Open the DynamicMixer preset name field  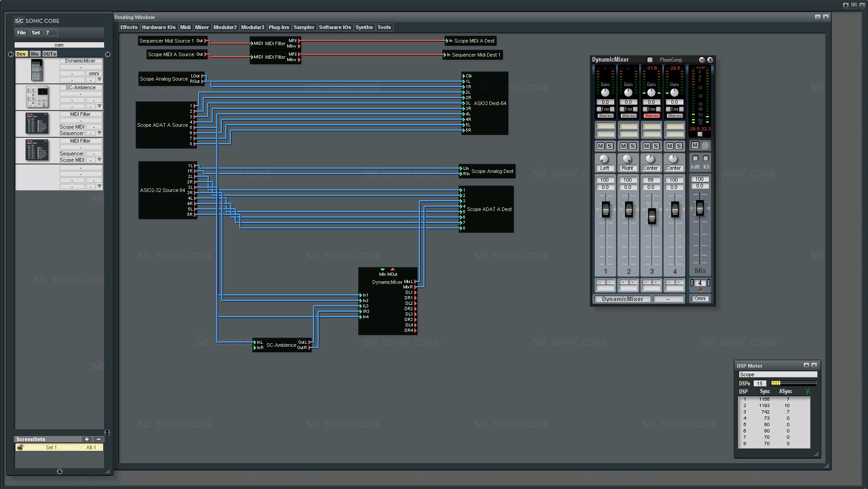click(x=622, y=299)
